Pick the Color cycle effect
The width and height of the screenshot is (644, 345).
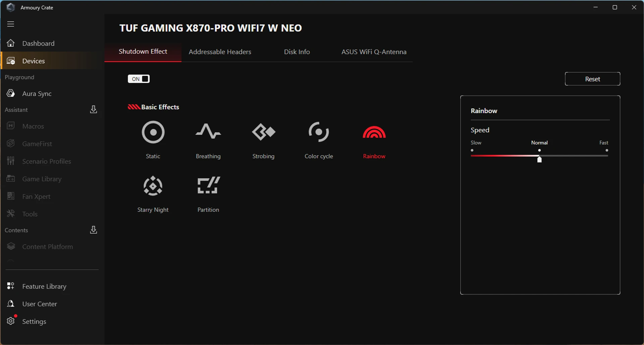pos(319,140)
